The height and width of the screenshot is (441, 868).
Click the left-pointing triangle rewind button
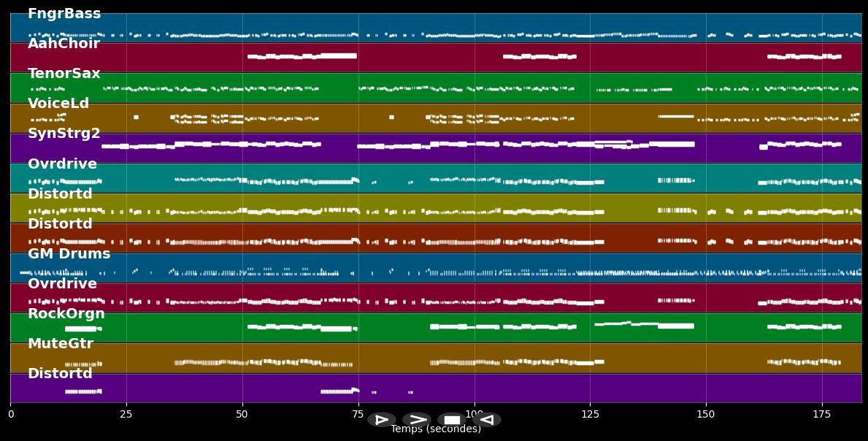487,420
